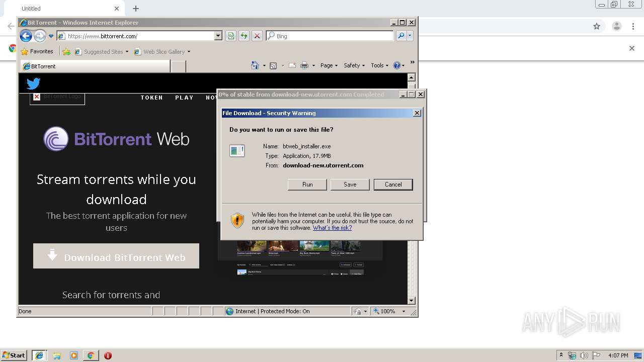Open Windows Explorer folder taskbar icon
This screenshot has height=362, width=644.
57,355
